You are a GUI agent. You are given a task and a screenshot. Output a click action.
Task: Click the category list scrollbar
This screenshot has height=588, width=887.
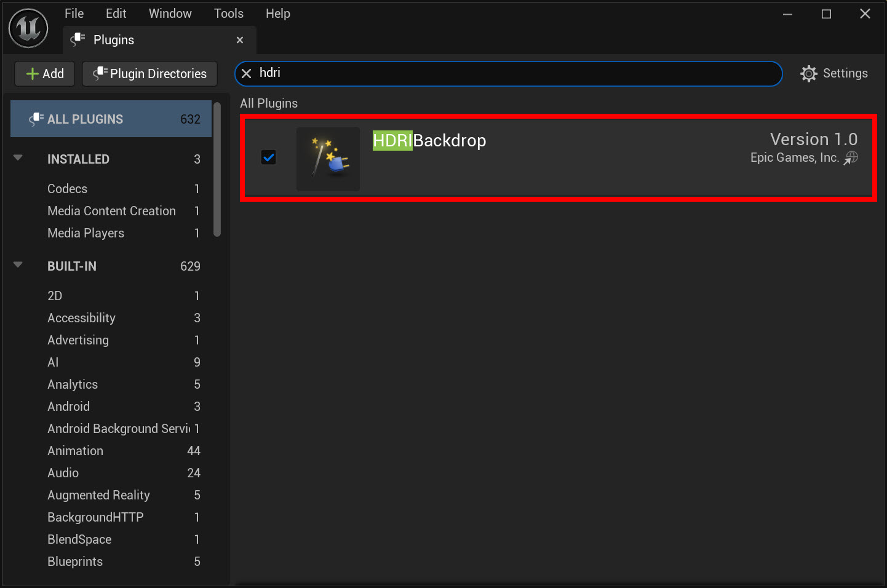coord(217,169)
